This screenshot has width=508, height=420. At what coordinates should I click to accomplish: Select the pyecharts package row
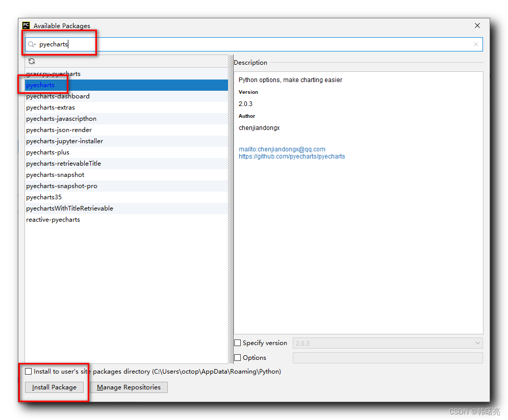pos(126,85)
